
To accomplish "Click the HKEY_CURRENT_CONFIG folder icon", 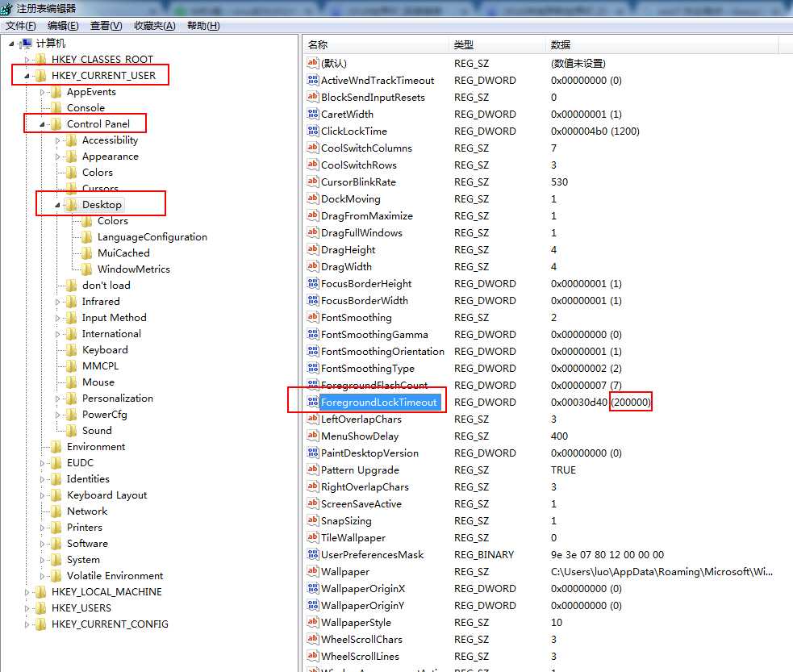I will point(41,624).
